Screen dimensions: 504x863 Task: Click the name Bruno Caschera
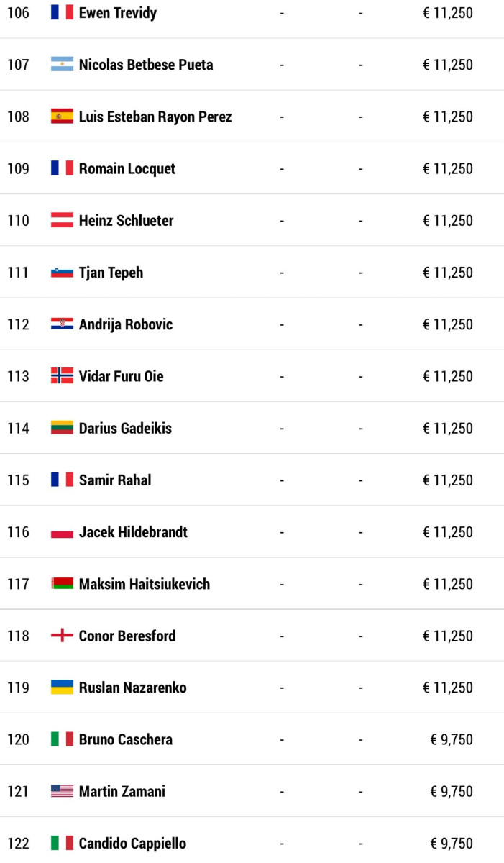(126, 739)
